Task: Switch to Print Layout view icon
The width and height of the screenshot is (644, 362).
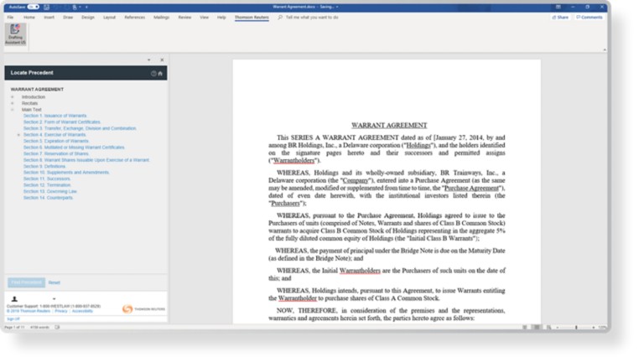Action: tap(536, 327)
